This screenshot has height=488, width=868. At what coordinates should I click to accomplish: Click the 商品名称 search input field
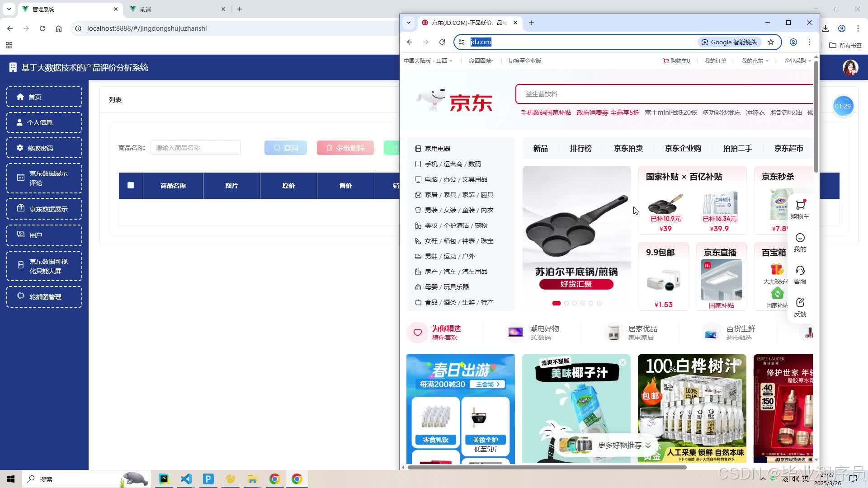[x=196, y=148]
